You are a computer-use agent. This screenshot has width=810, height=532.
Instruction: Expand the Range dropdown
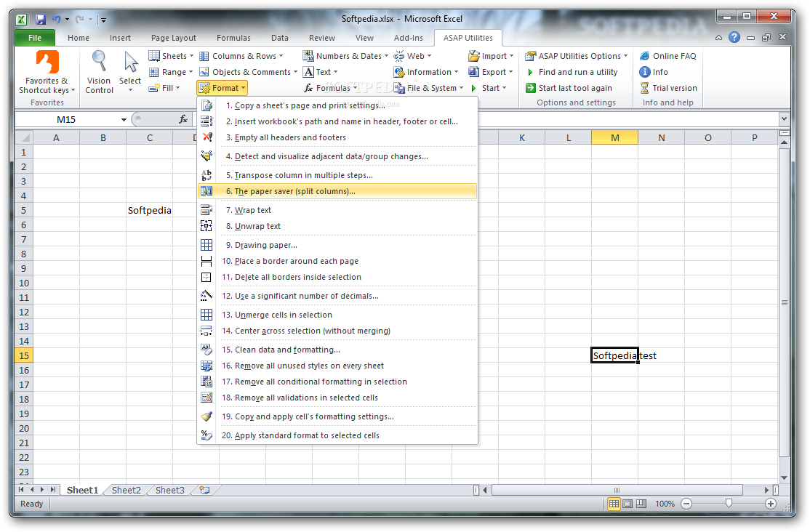170,72
